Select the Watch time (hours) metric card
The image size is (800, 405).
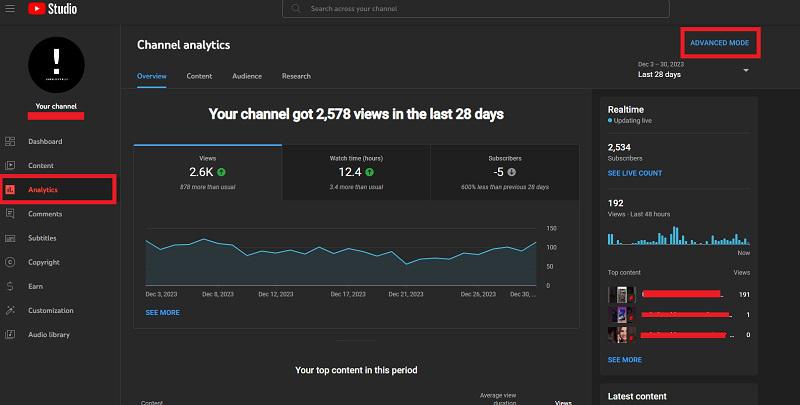click(x=356, y=172)
